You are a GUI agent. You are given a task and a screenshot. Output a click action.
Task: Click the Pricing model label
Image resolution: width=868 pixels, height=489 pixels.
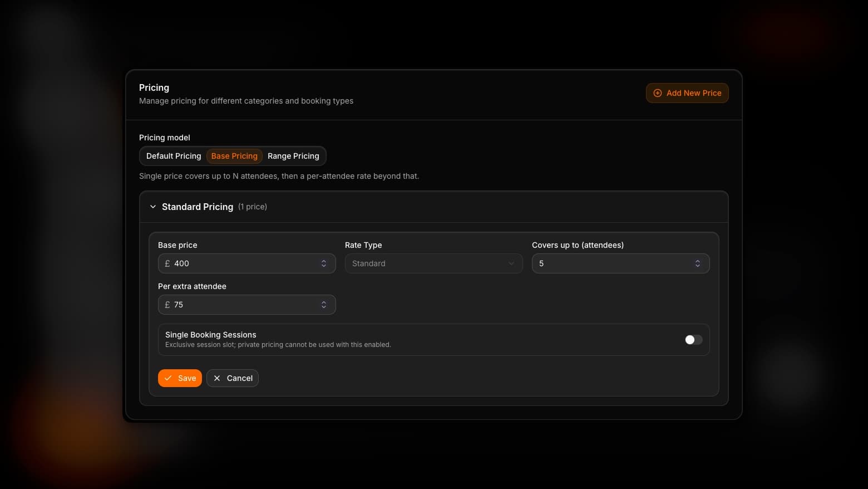click(165, 138)
